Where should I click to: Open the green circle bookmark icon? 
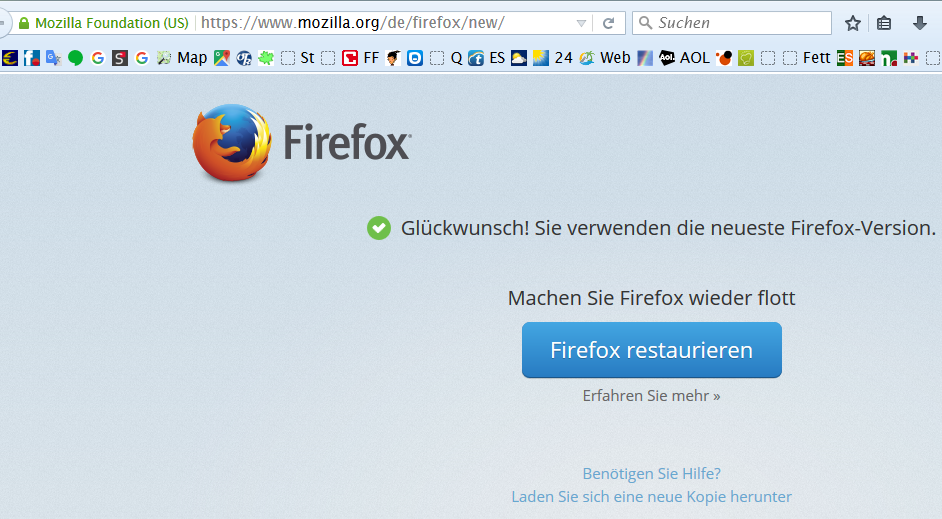tap(75, 58)
